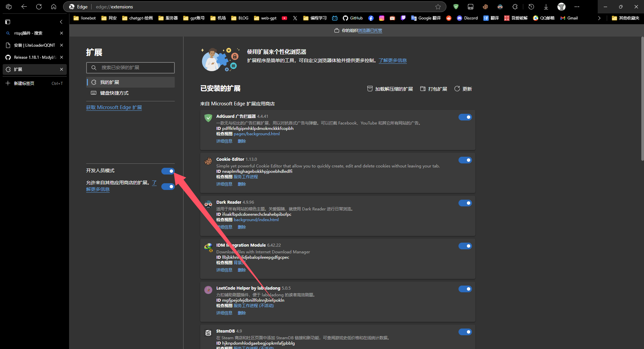Open the 其他收藏夹 bookmarks folder
Image resolution: width=644 pixels, height=349 pixels.
(626, 18)
